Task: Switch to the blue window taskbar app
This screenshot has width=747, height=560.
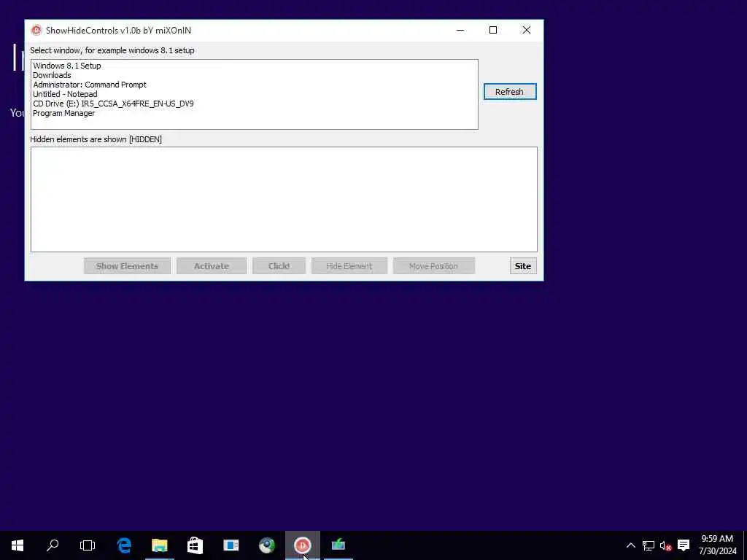Action: [231, 545]
